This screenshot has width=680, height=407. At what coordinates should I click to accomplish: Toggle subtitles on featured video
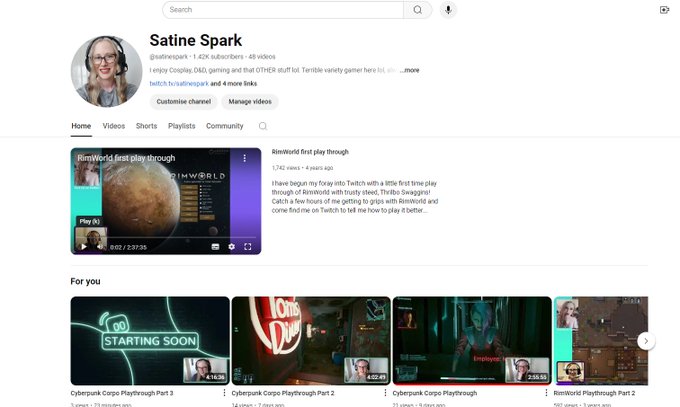215,246
